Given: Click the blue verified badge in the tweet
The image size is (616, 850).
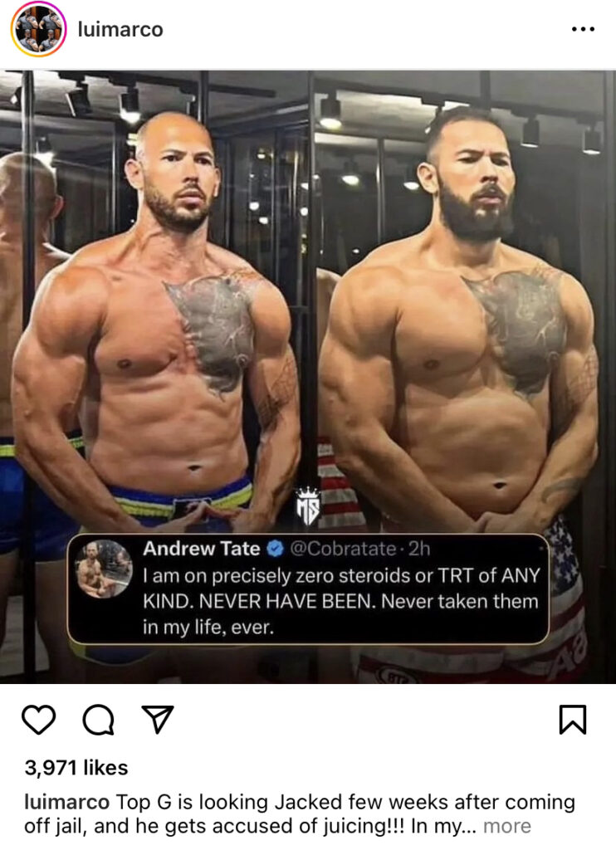Looking at the screenshot, I should point(276,550).
